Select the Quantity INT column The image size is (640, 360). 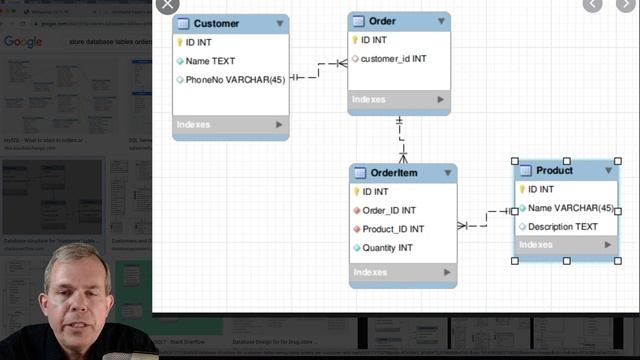pyautogui.click(x=387, y=248)
